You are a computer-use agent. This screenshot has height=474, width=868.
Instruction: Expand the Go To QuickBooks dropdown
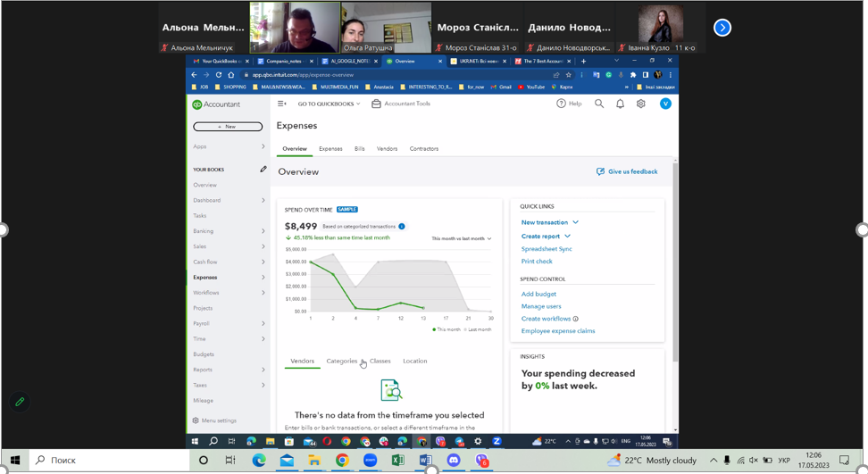[x=329, y=104]
